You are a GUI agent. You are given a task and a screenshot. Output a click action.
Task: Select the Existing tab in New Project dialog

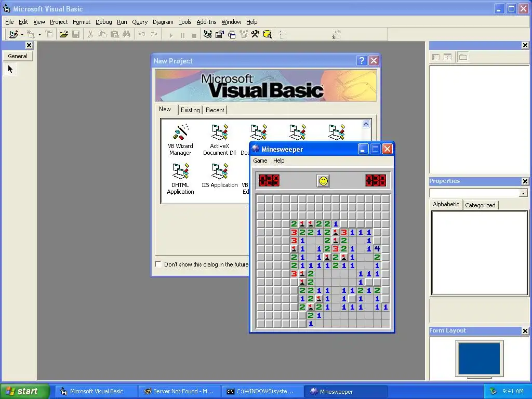coord(190,110)
